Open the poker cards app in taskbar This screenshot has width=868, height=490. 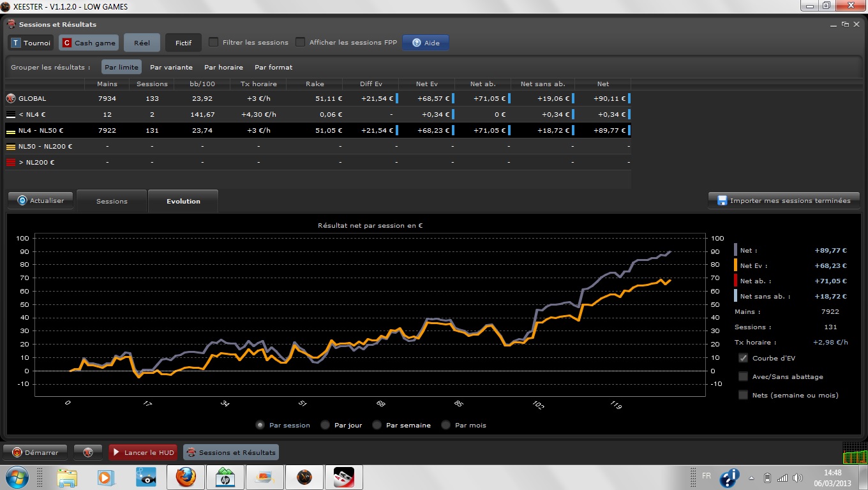[343, 477]
